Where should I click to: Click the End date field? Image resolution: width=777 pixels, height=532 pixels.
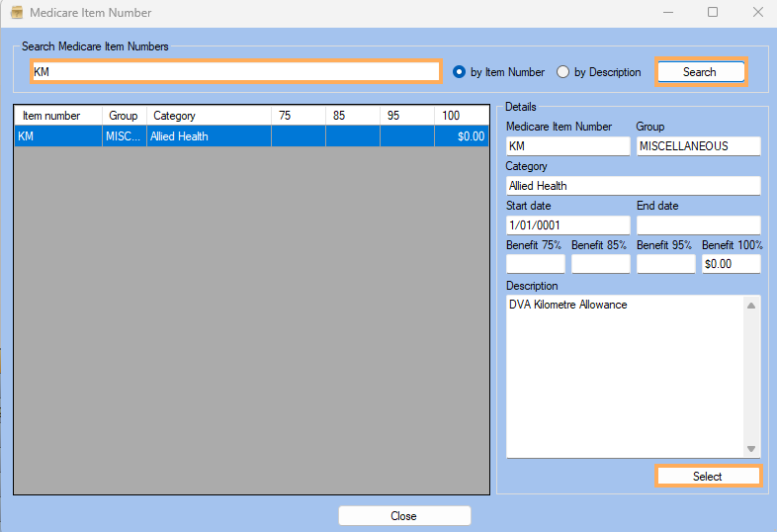coord(698,225)
